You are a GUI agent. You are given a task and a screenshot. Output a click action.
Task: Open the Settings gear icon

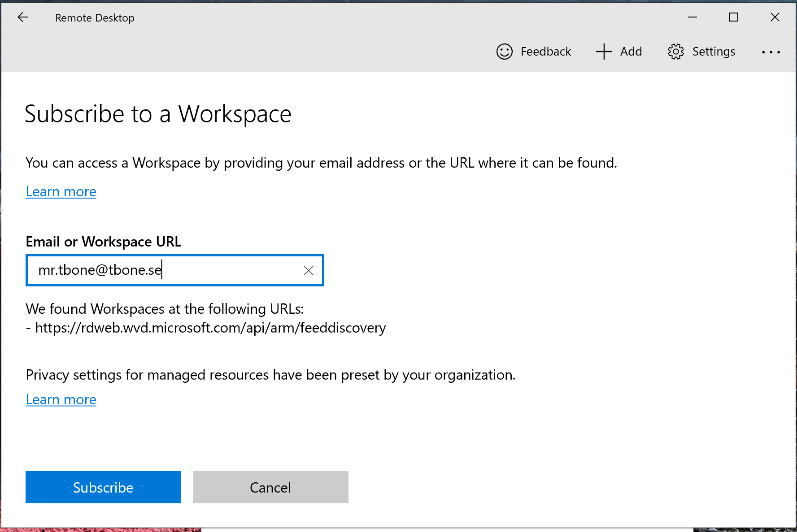(675, 52)
